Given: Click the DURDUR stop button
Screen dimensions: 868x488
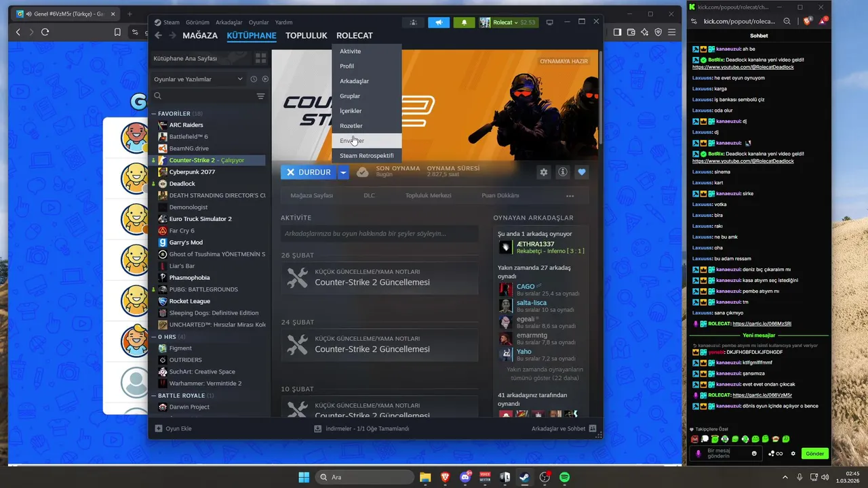Looking at the screenshot, I should [309, 172].
